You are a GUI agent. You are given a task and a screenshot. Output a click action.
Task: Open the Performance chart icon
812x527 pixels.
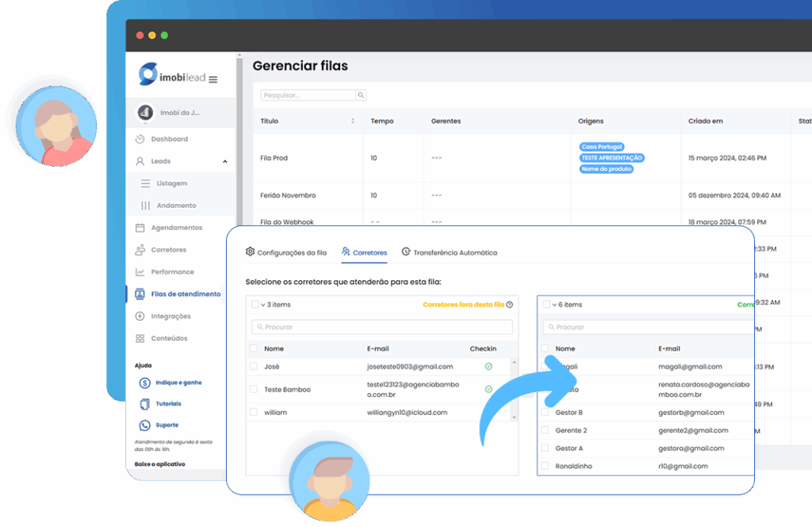140,272
